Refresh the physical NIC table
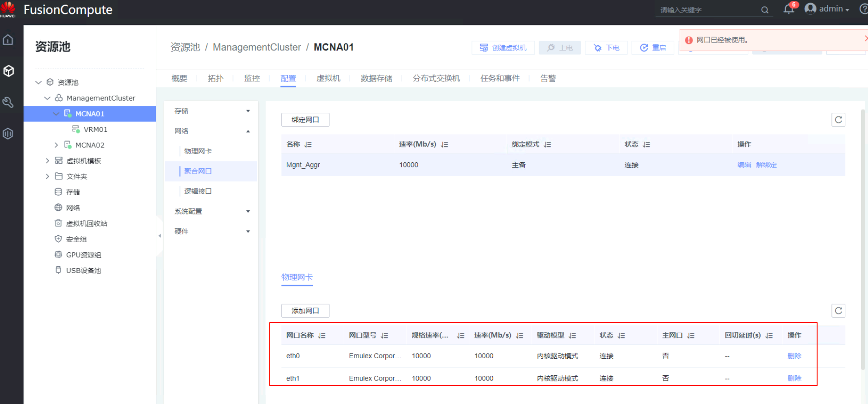Screen dimensions: 868x404 coord(838,311)
